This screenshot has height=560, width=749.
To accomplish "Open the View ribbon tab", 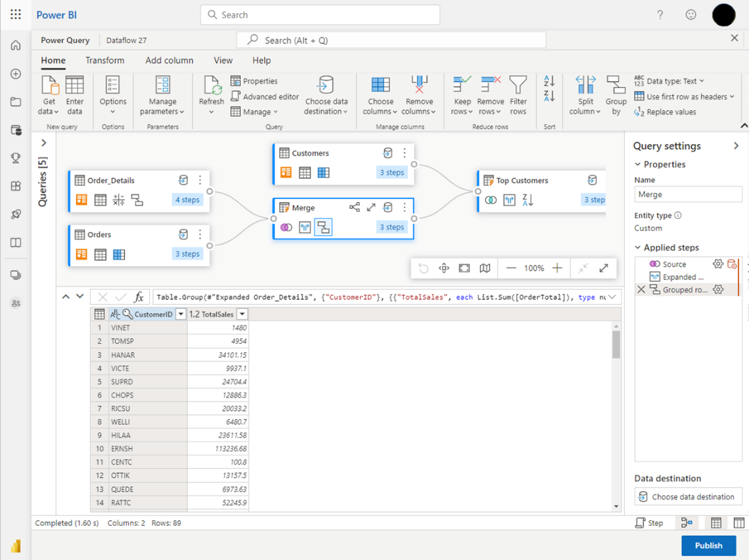I will click(x=223, y=60).
